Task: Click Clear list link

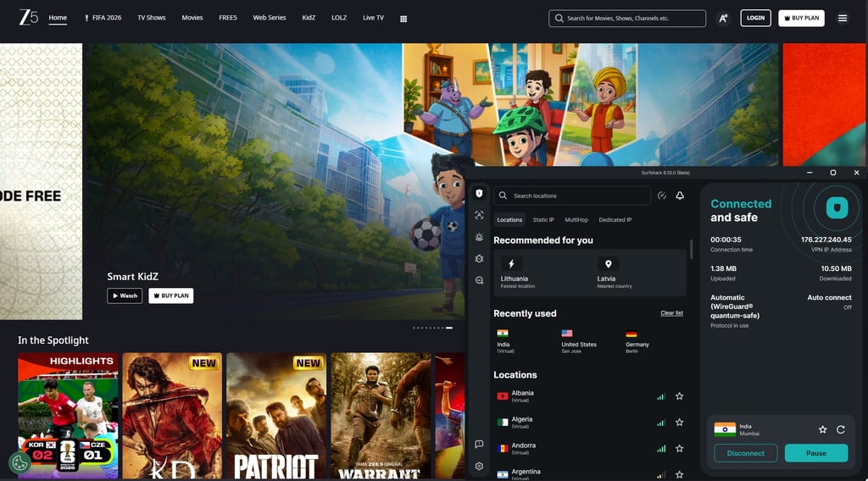Action: pyautogui.click(x=671, y=313)
